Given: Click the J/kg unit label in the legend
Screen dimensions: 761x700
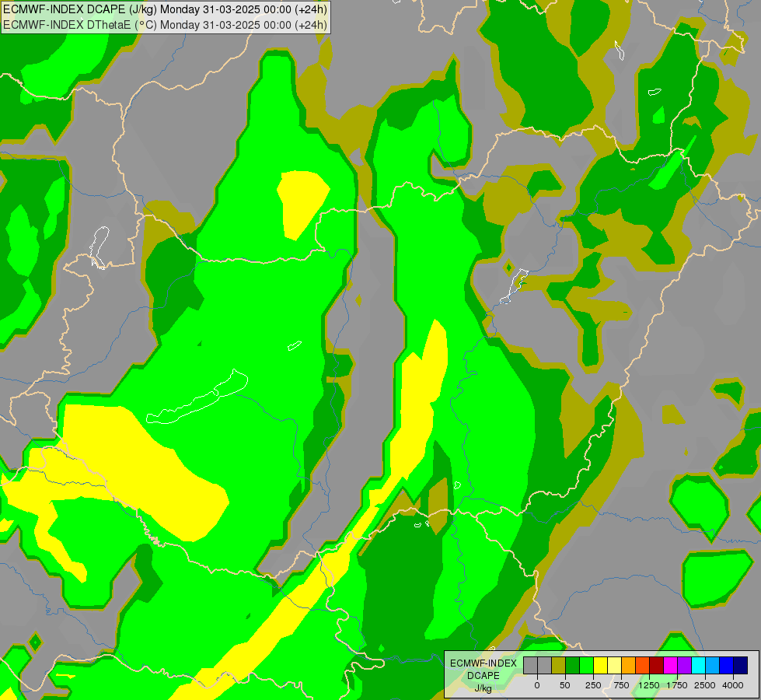Looking at the screenshot, I should [483, 688].
